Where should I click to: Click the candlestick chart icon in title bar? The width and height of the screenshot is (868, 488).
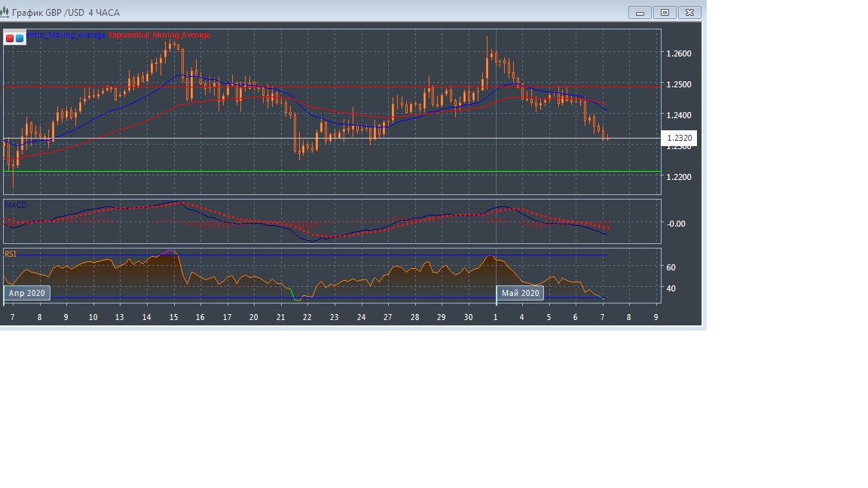point(6,13)
